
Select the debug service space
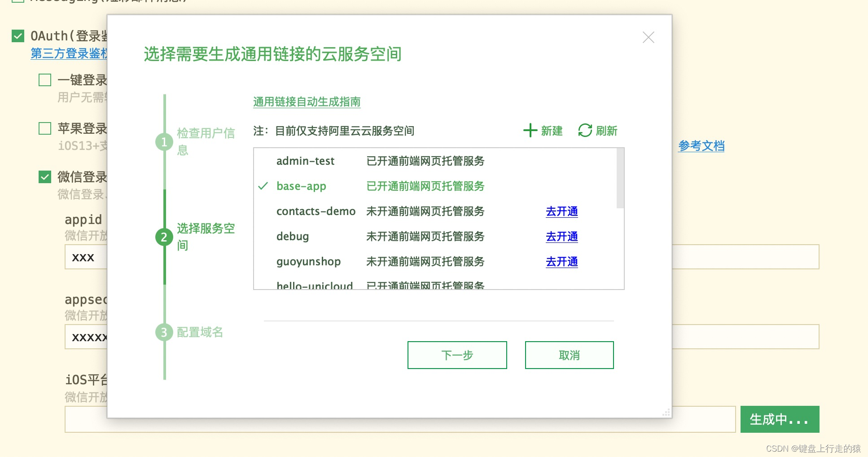pyautogui.click(x=435, y=237)
